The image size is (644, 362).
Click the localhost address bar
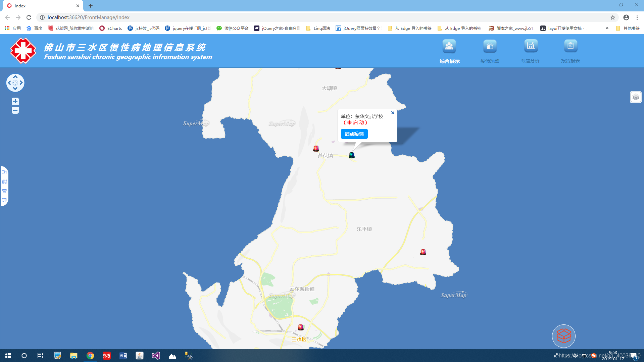[322, 17]
